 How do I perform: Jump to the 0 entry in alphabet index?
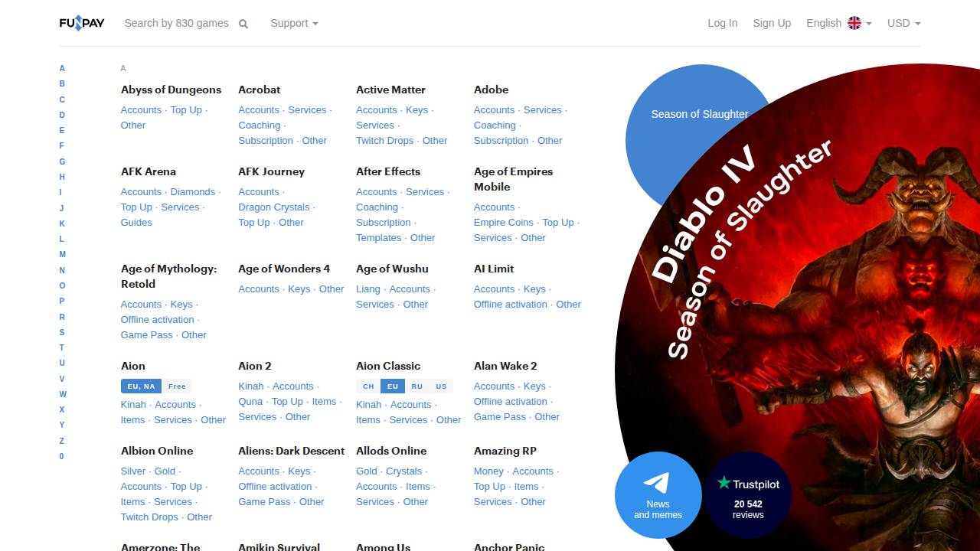(62, 456)
